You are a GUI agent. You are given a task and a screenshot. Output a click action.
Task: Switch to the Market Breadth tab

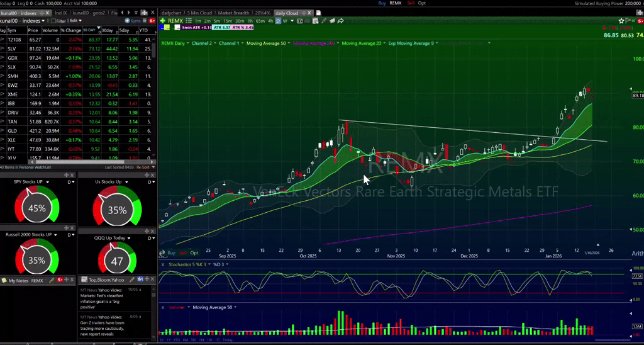233,13
